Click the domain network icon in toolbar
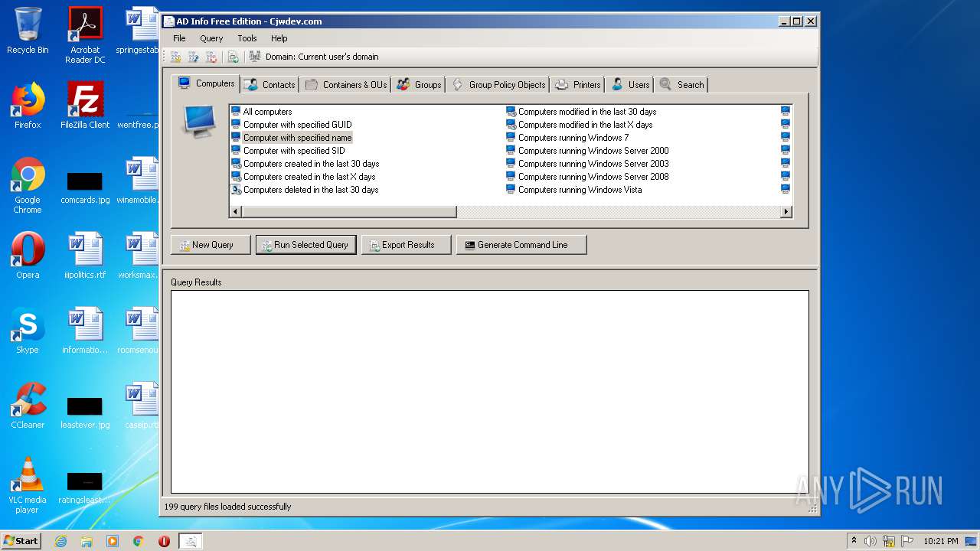Viewport: 980px width, 551px height. (256, 57)
